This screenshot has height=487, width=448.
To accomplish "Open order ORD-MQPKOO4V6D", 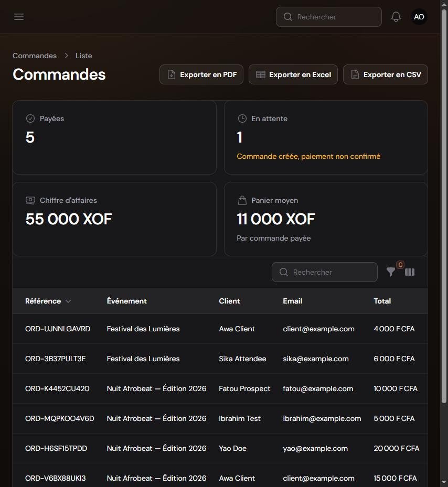I will pos(60,418).
